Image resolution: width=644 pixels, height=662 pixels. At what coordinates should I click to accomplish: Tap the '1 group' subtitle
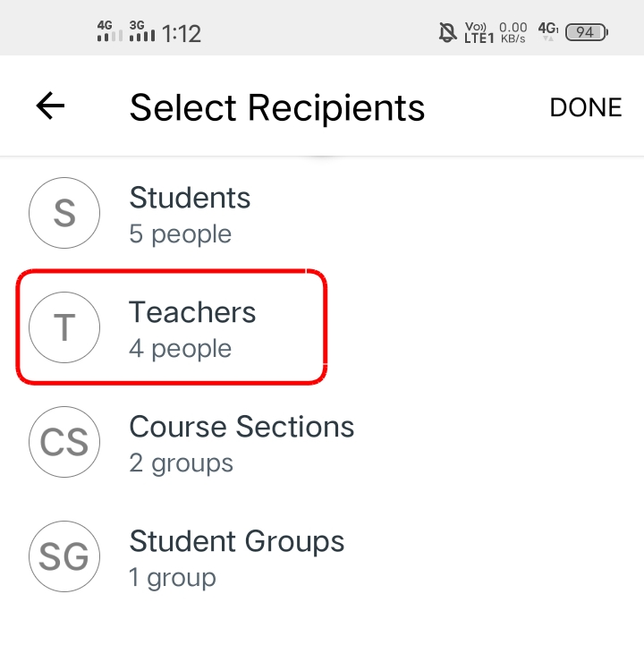tap(172, 578)
